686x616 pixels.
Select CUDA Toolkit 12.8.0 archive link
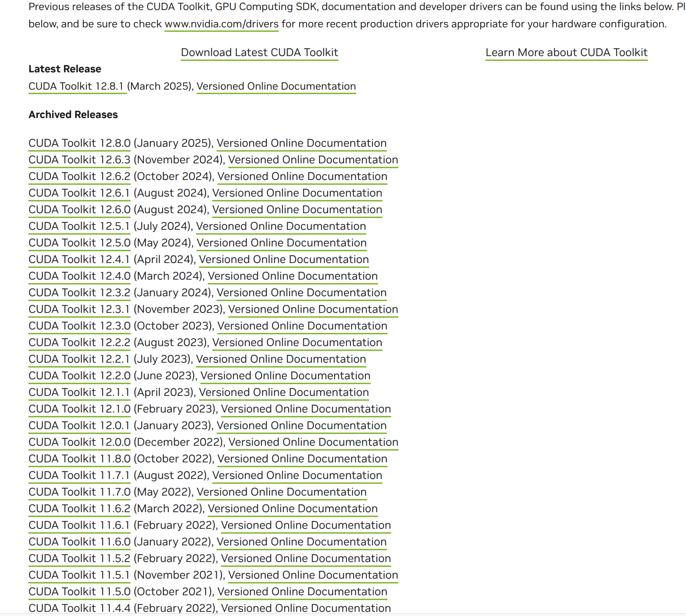pos(79,143)
